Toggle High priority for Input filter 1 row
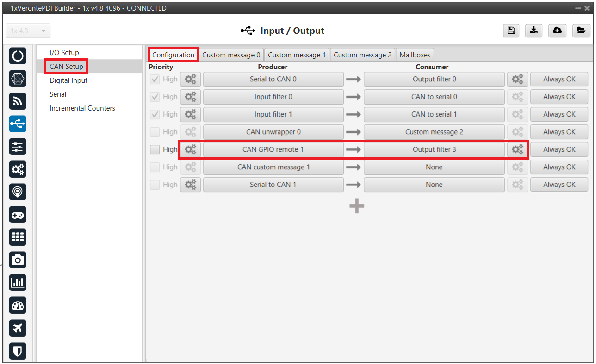 (155, 114)
